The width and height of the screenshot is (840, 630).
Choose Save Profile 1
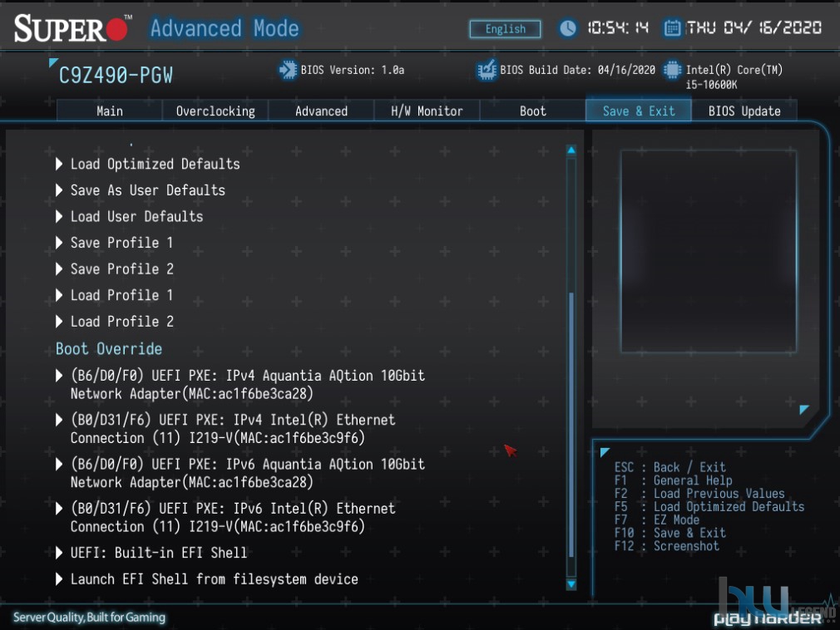pyautogui.click(x=122, y=243)
